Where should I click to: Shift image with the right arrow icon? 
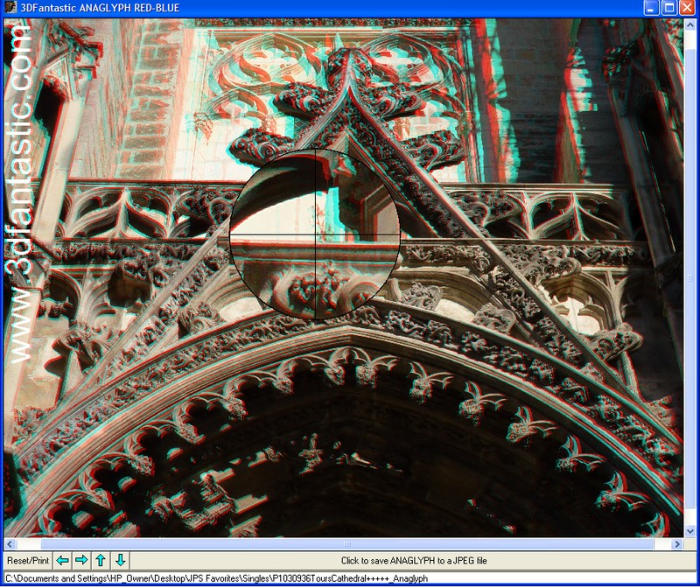81,560
